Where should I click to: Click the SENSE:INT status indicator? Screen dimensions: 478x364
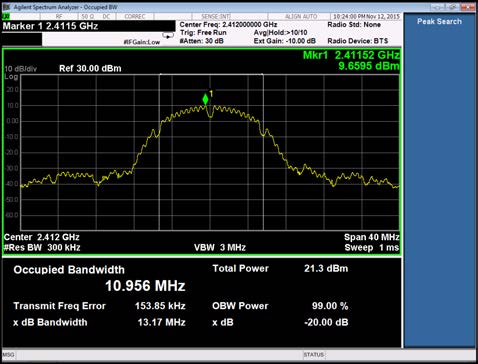215,16
